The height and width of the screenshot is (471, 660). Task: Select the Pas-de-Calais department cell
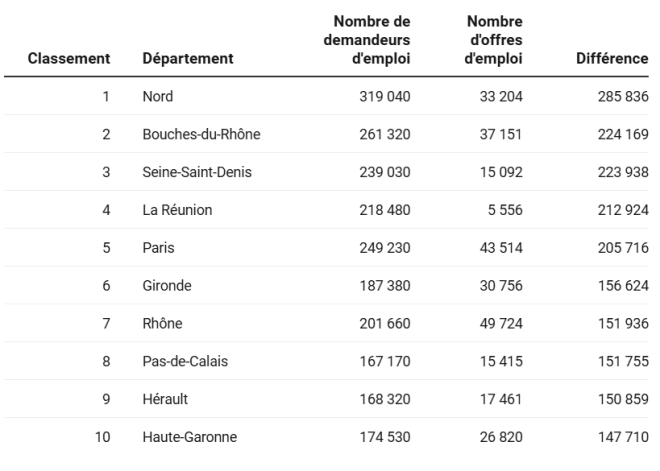tap(185, 361)
